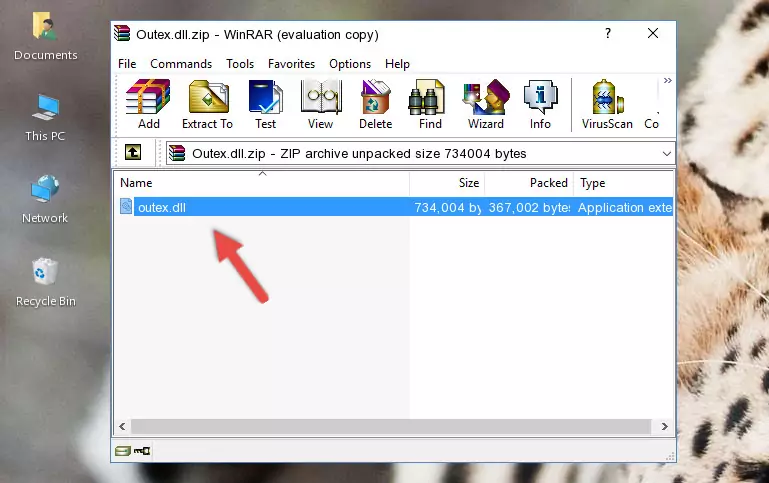Run the VirusScan tool

(x=607, y=104)
